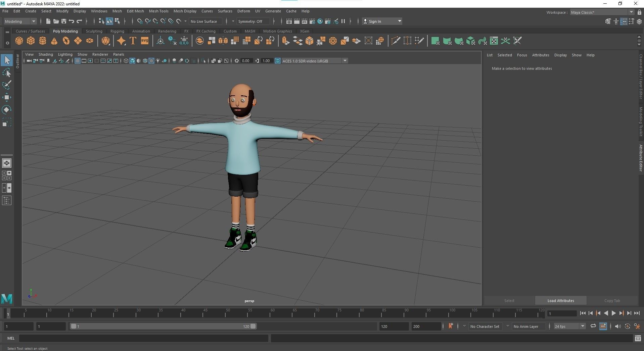Create a polygon sphere from the shelf
Screen dimensions: 644x351
click(19, 41)
